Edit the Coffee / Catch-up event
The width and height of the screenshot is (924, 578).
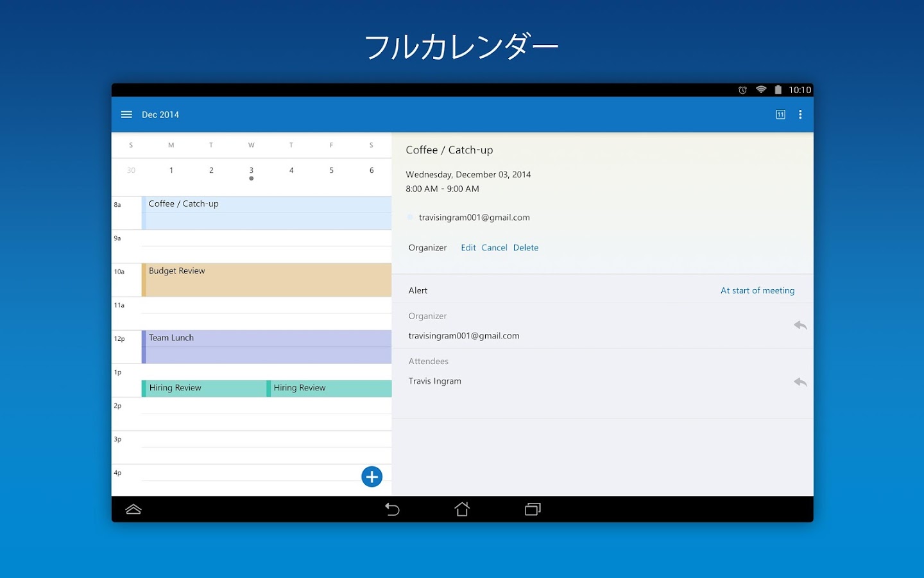point(468,247)
